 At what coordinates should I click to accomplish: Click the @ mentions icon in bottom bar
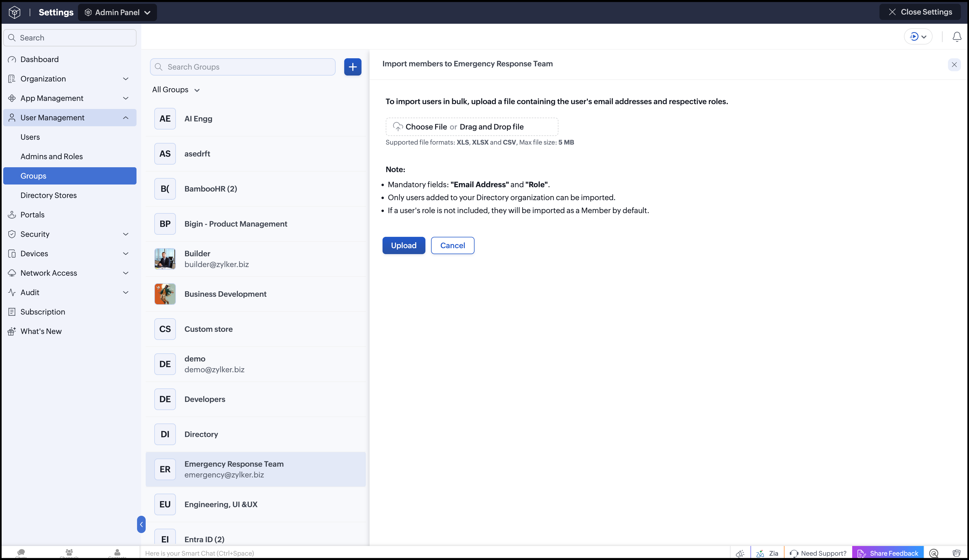tap(934, 554)
